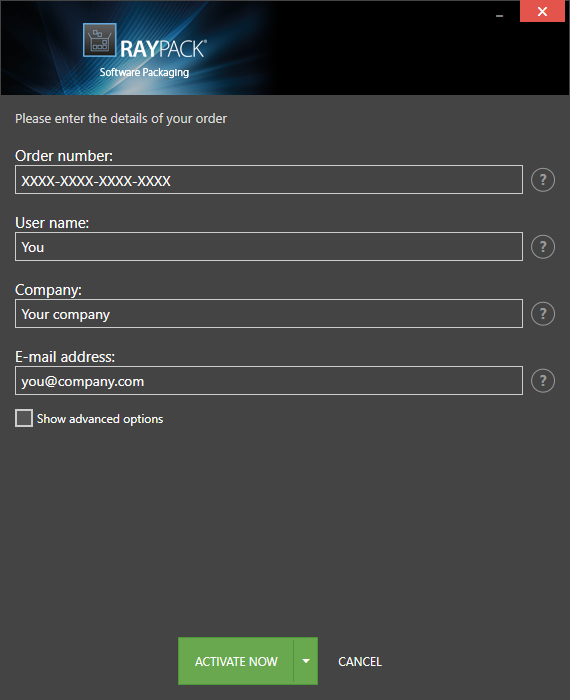Click the ACTIVATE NOW button
Image resolution: width=570 pixels, height=700 pixels.
pos(236,661)
